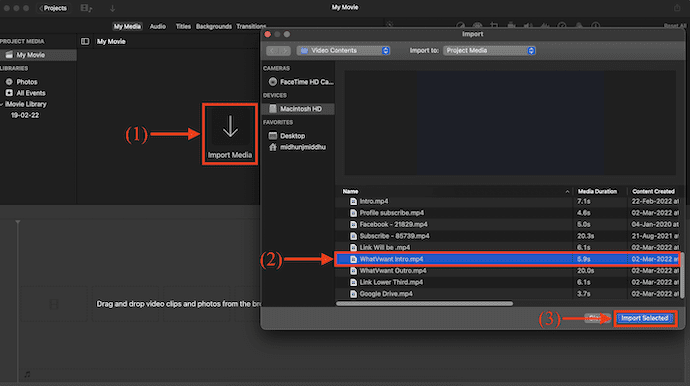The image size is (690, 386).
Task: Sort by the Content Created column
Action: pyautogui.click(x=653, y=191)
